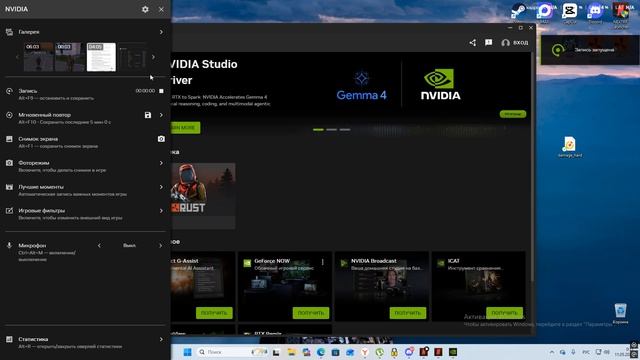640x360 pixels.
Task: Click the Выкл. microphone status text
Action: (x=129, y=246)
